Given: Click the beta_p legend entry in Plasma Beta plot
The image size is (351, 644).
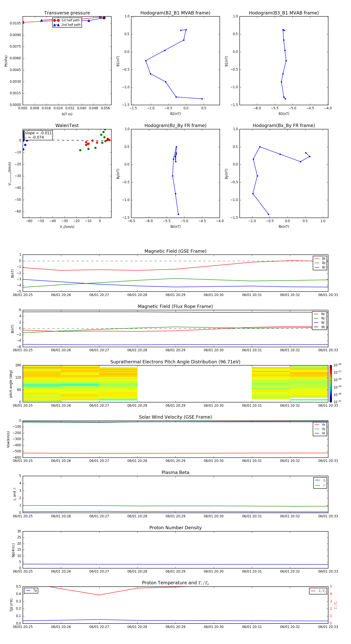Looking at the screenshot, I should [320, 480].
